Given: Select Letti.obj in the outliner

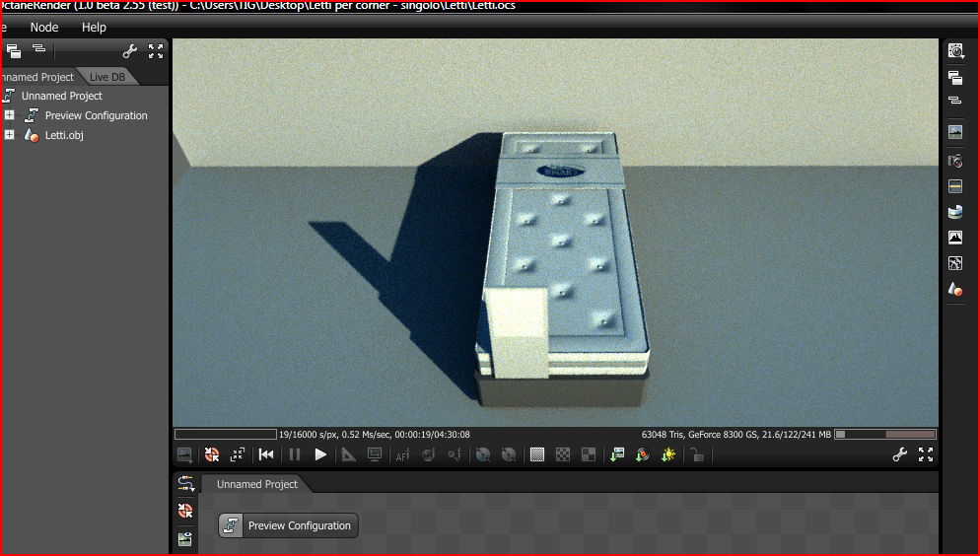Looking at the screenshot, I should coord(64,135).
